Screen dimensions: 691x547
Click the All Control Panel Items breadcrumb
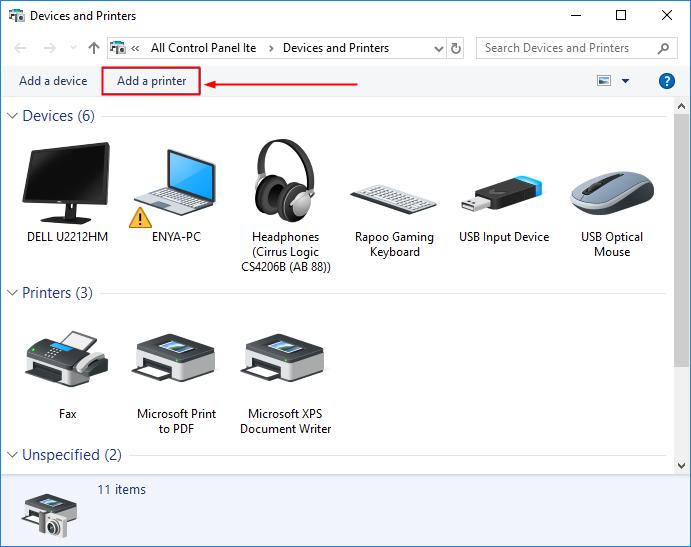click(203, 48)
